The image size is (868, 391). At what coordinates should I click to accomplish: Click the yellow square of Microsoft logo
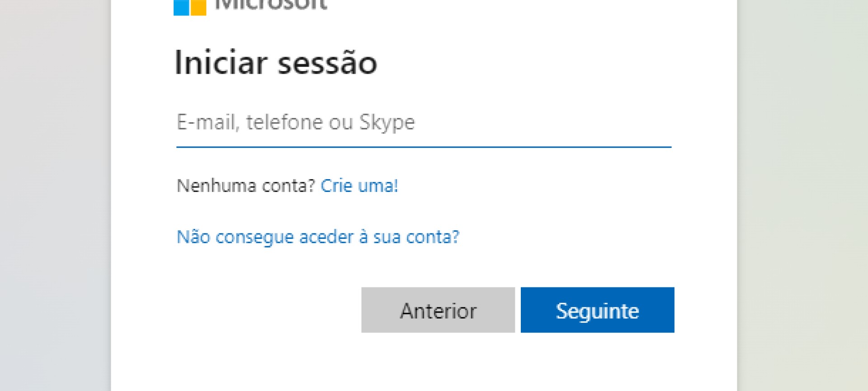tap(198, 8)
